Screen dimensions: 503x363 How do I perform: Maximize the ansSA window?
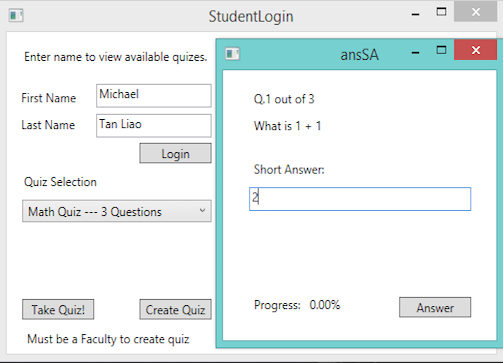(x=441, y=50)
